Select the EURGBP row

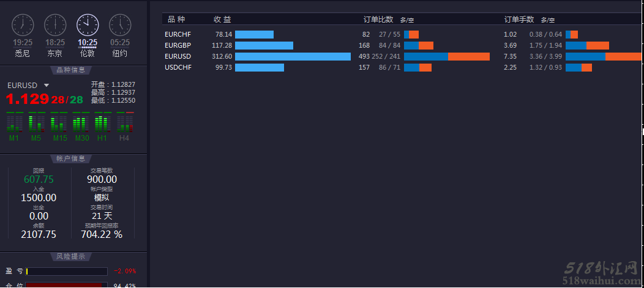click(x=402, y=45)
